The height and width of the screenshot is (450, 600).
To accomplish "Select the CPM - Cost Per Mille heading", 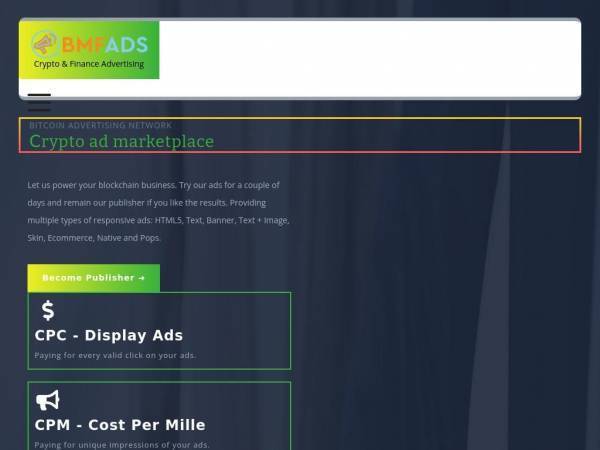I will point(120,425).
